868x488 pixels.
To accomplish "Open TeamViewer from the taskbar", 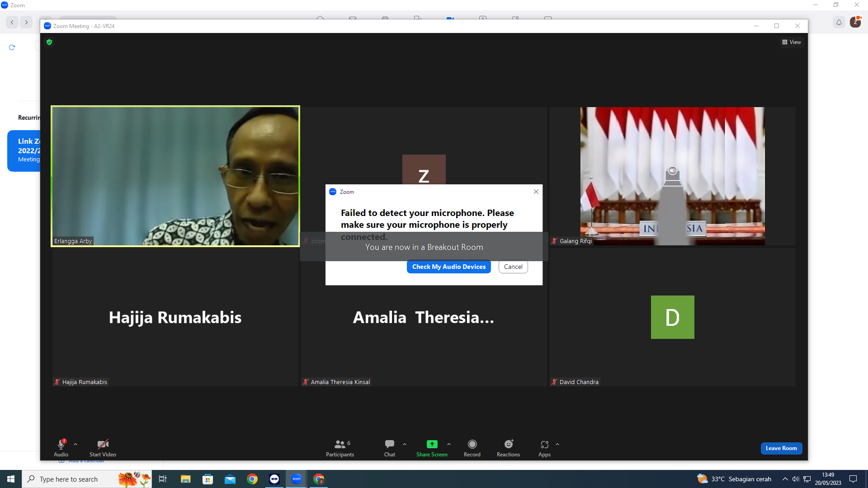I will point(274,479).
